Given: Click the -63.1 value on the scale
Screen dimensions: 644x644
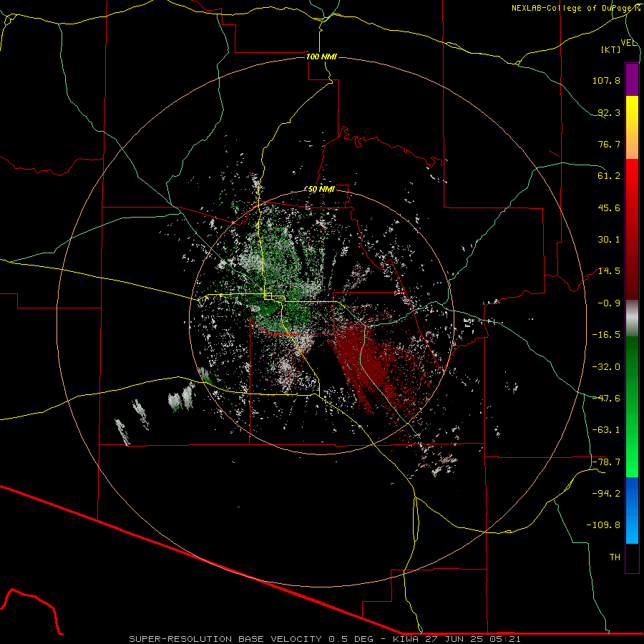Looking at the screenshot, I should tap(606, 430).
